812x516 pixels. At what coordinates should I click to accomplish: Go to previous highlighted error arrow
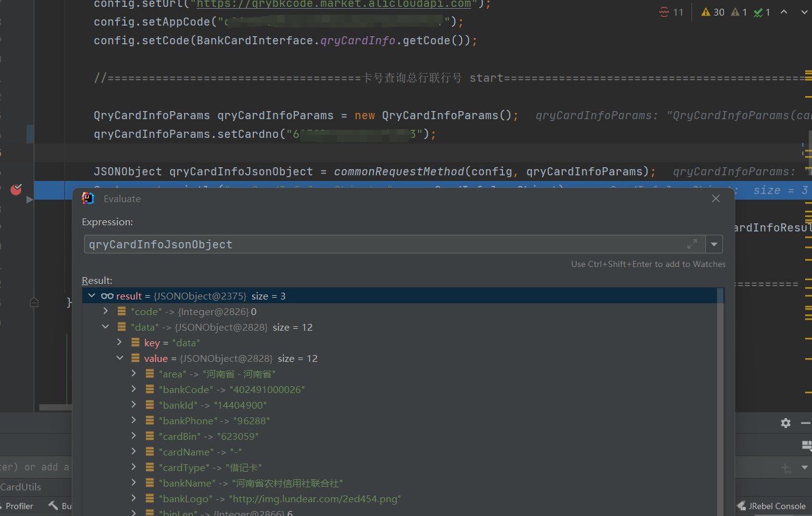[x=784, y=12]
